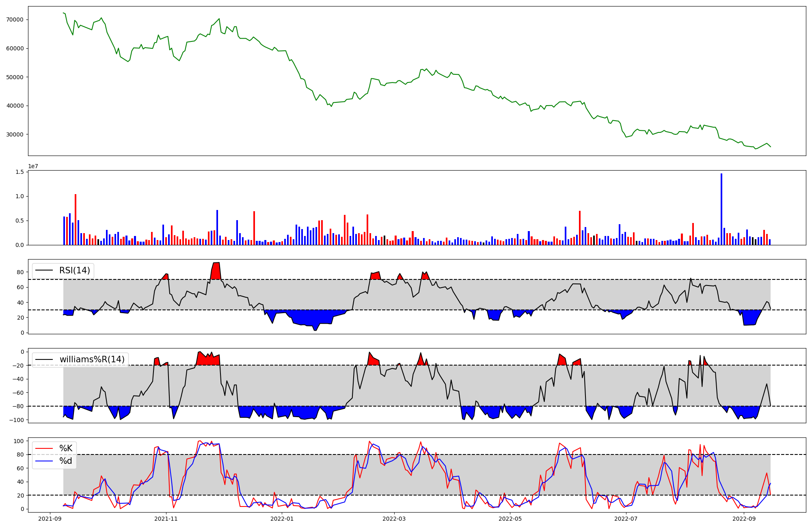Click the blue %d legend entry
Screen dimensions: 812x528
66,461
